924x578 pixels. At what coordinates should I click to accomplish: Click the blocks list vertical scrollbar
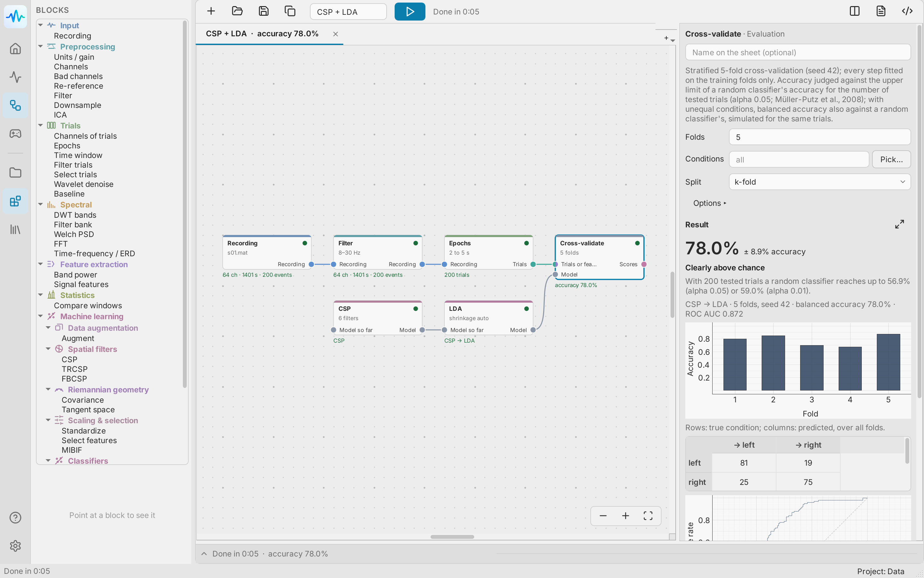tap(185, 205)
